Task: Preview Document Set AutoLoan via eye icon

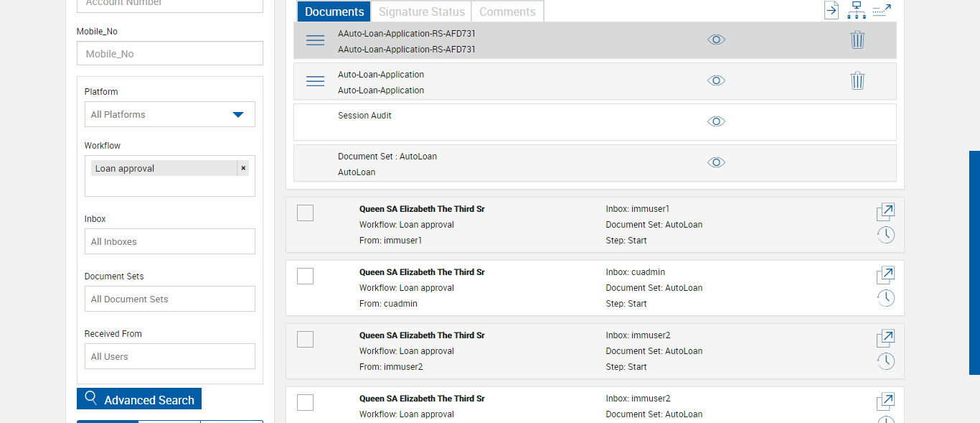Action: tap(716, 163)
